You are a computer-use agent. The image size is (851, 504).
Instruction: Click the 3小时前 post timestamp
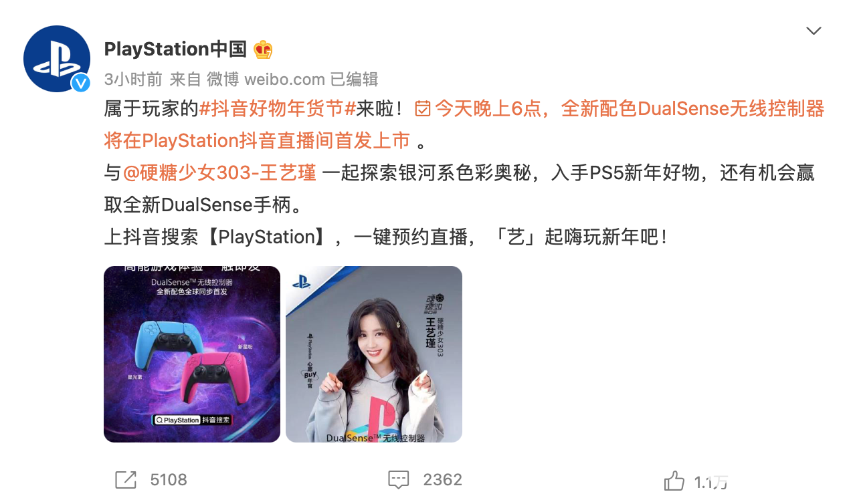[133, 80]
